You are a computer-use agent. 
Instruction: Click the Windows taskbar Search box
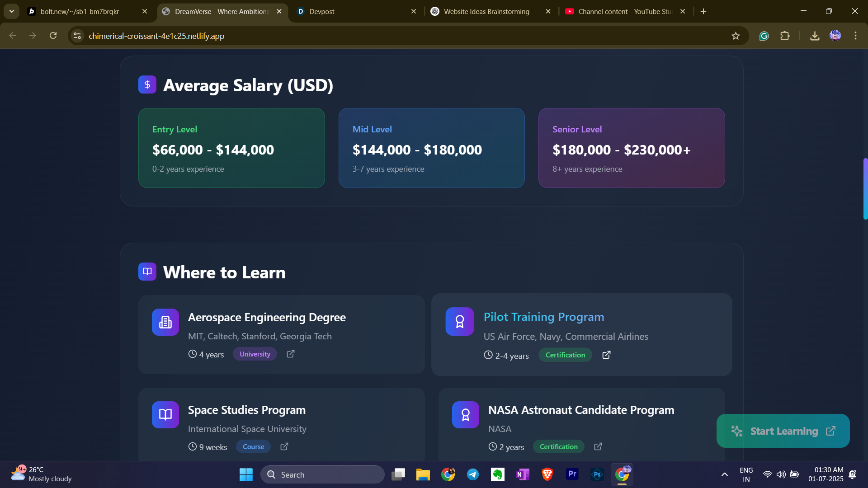click(x=323, y=474)
